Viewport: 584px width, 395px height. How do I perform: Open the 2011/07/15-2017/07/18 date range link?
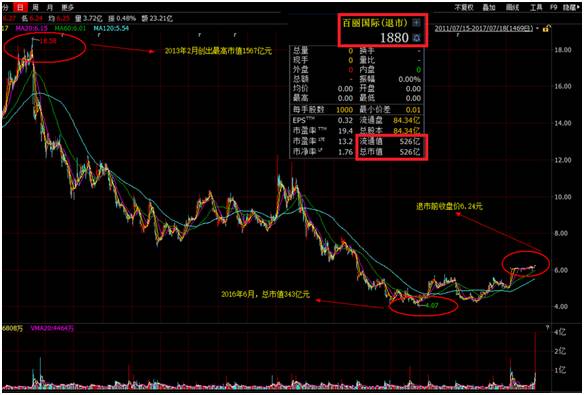[484, 29]
